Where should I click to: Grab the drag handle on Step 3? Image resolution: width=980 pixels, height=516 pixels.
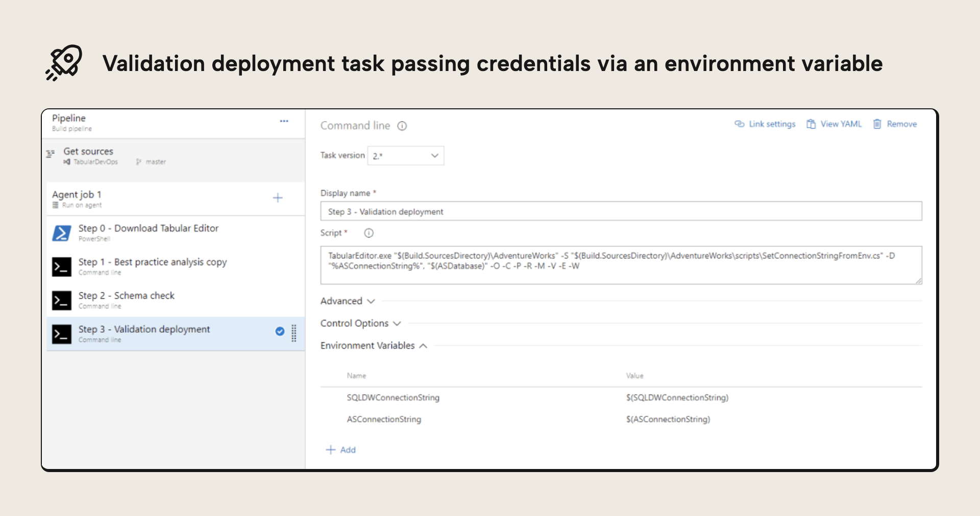tap(294, 333)
